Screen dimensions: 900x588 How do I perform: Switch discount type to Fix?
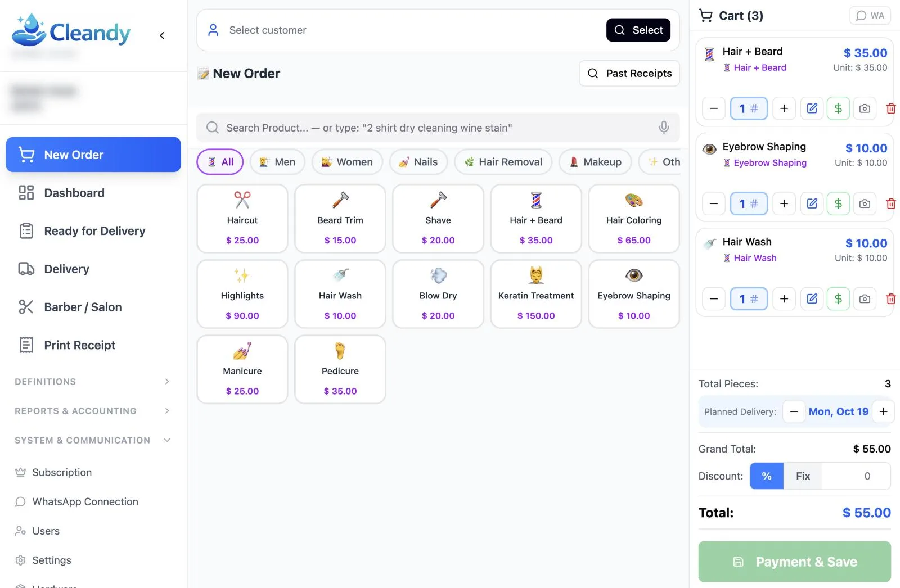pos(803,476)
